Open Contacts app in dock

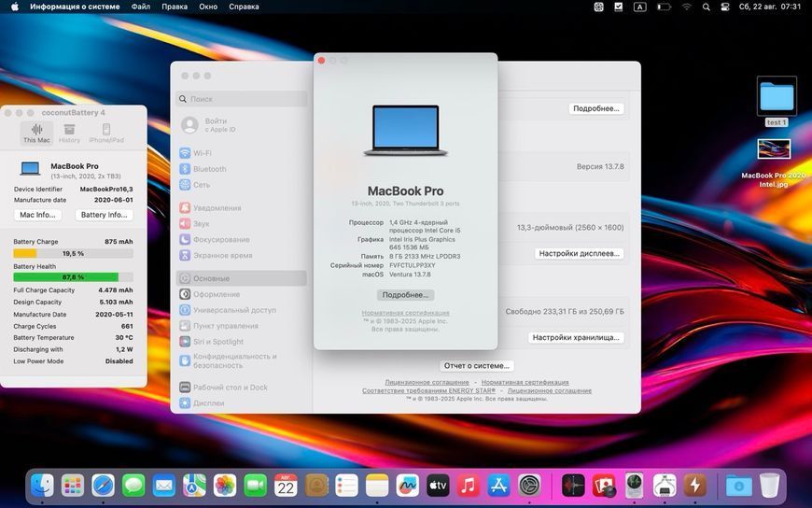[x=316, y=486]
